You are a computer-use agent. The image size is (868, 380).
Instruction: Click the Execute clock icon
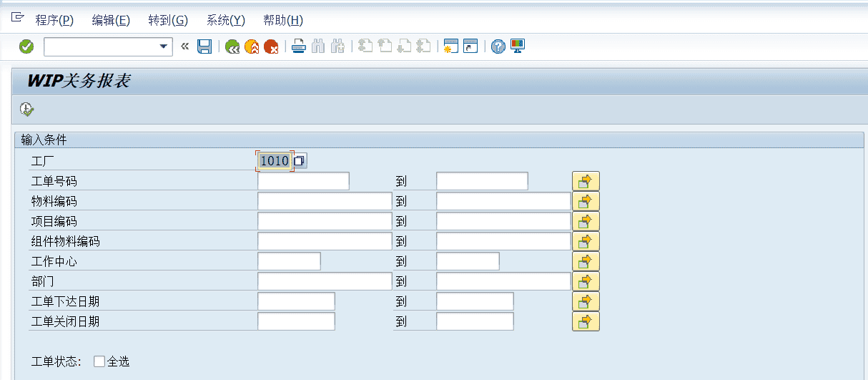coord(26,109)
